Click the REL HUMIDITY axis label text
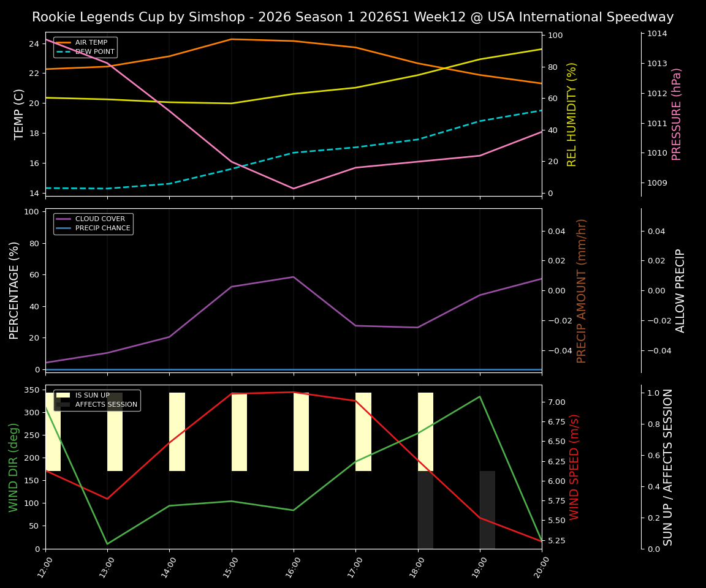The image size is (706, 588). [571, 113]
